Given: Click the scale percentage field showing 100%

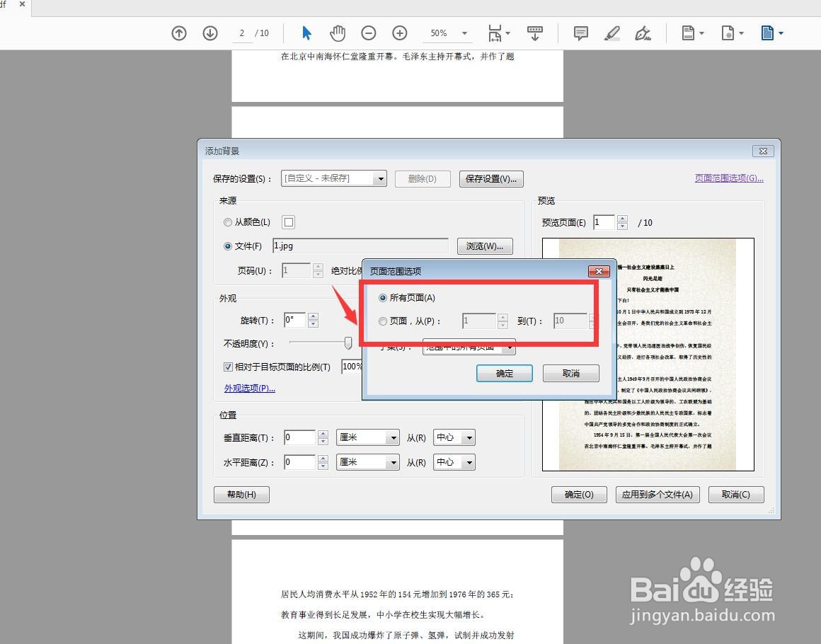Looking at the screenshot, I should pos(352,367).
